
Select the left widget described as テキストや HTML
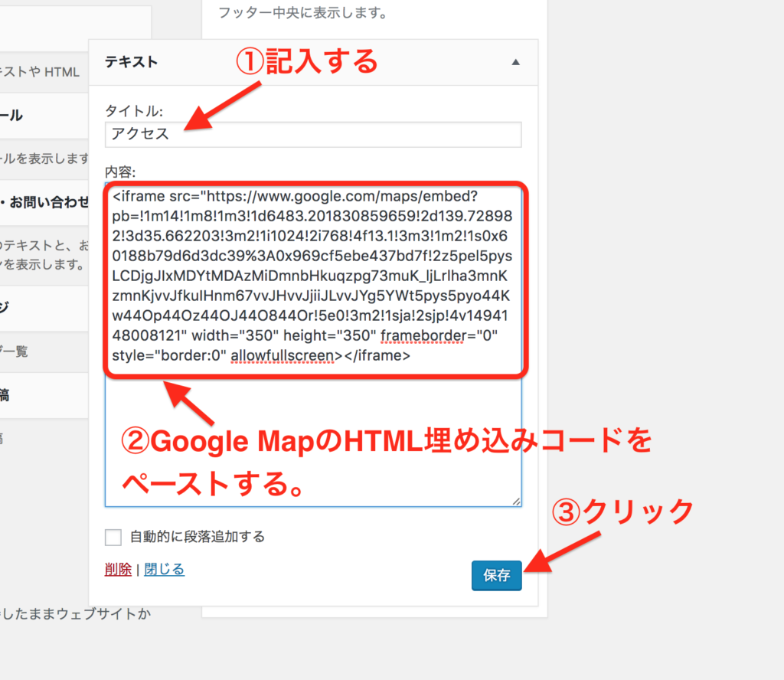[x=42, y=72]
